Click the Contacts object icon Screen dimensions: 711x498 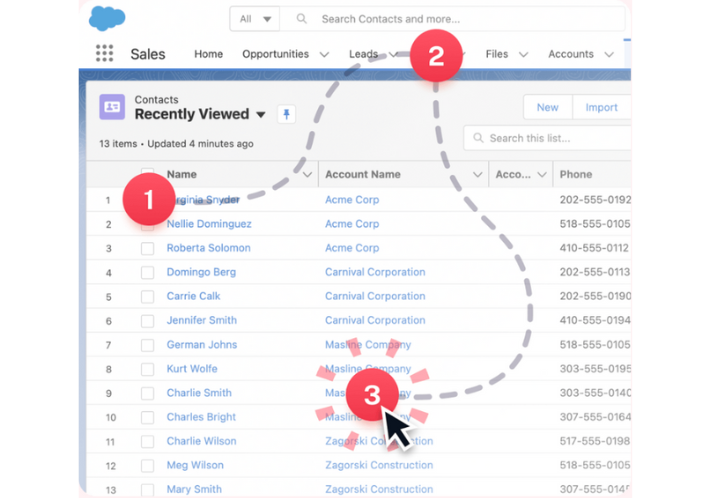(112, 107)
